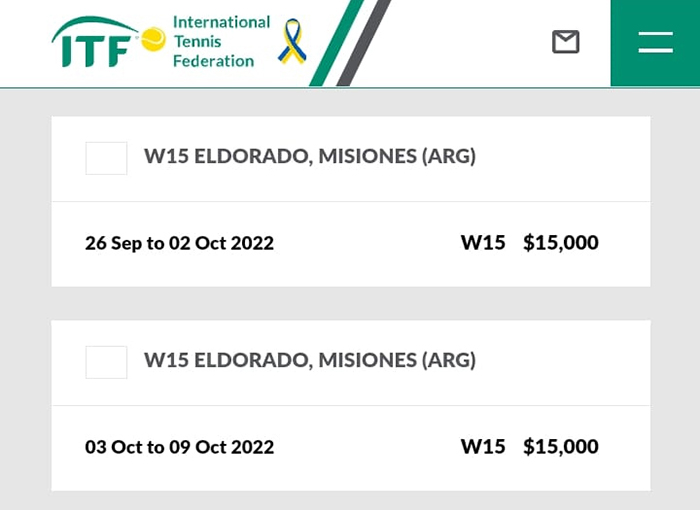Click the yellow tennis ball icon
Viewport: 700px width, 510px height.
click(x=153, y=39)
